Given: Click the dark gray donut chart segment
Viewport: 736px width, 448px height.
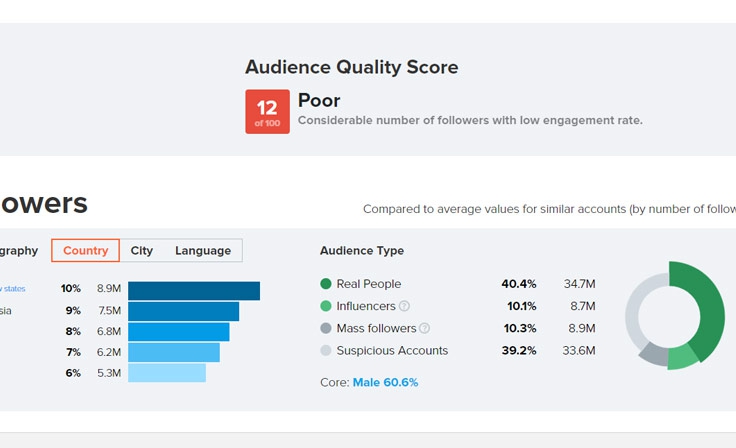Looking at the screenshot, I should click(x=652, y=353).
